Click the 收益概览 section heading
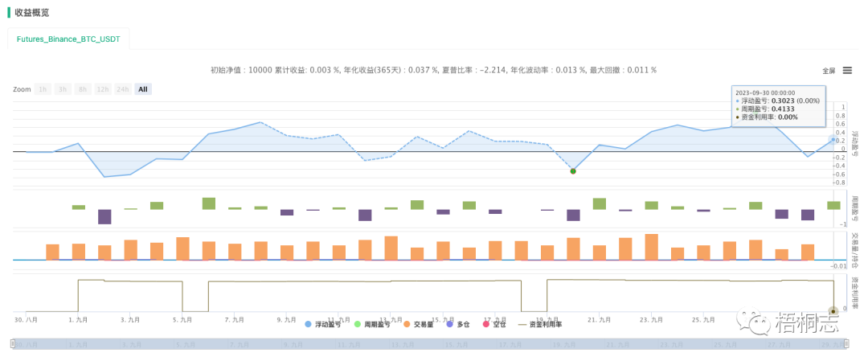 click(31, 13)
